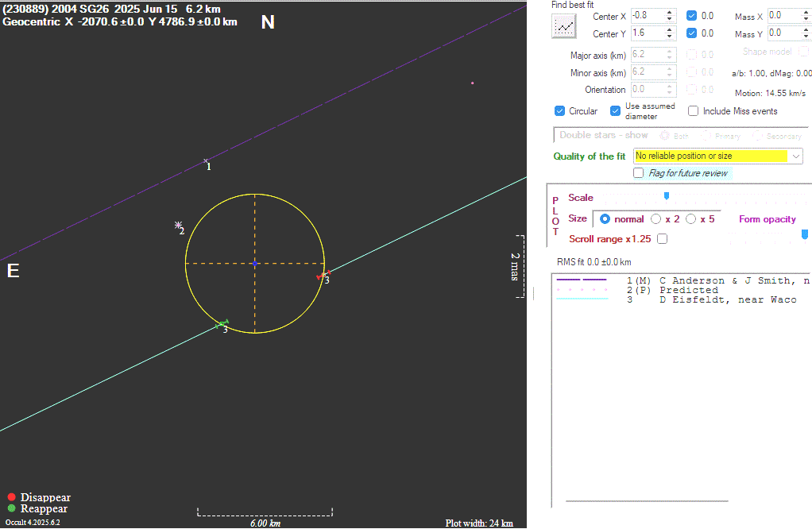Screen dimensions: 812x529
Task: Select the Predicted observer row
Action: [682, 290]
